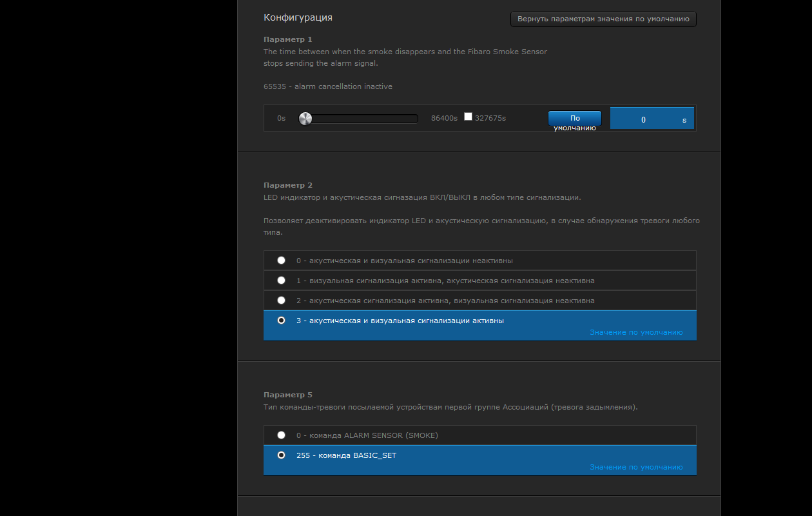Choose 255 - BASIC_SET command option

tap(281, 455)
